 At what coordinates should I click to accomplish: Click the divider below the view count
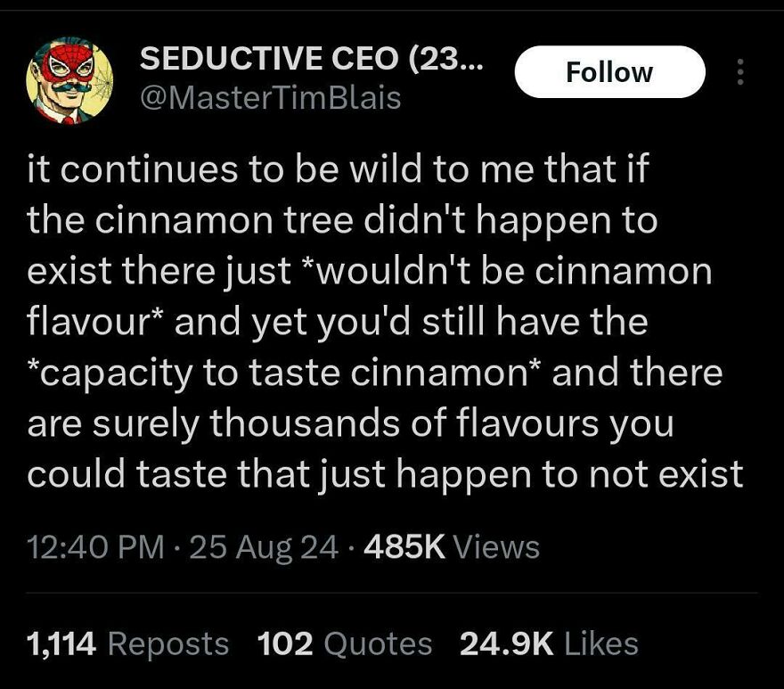(392, 592)
